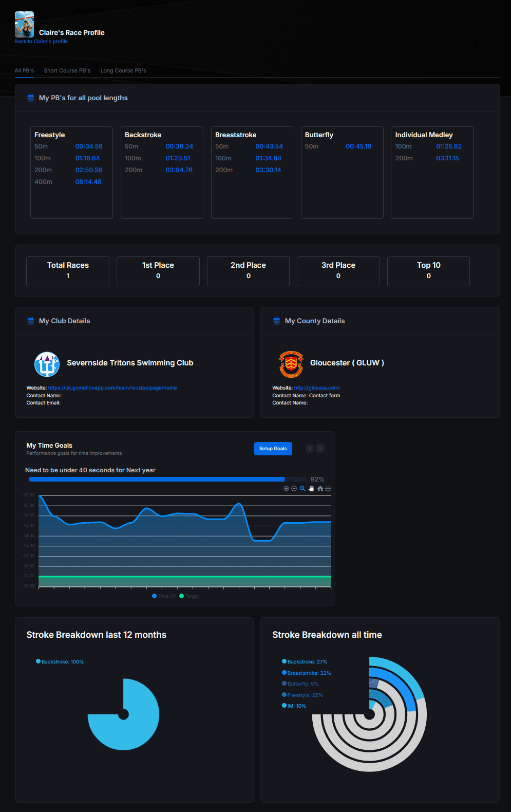Activate the chart panning hand tool
Image resolution: width=511 pixels, height=812 pixels.
311,489
